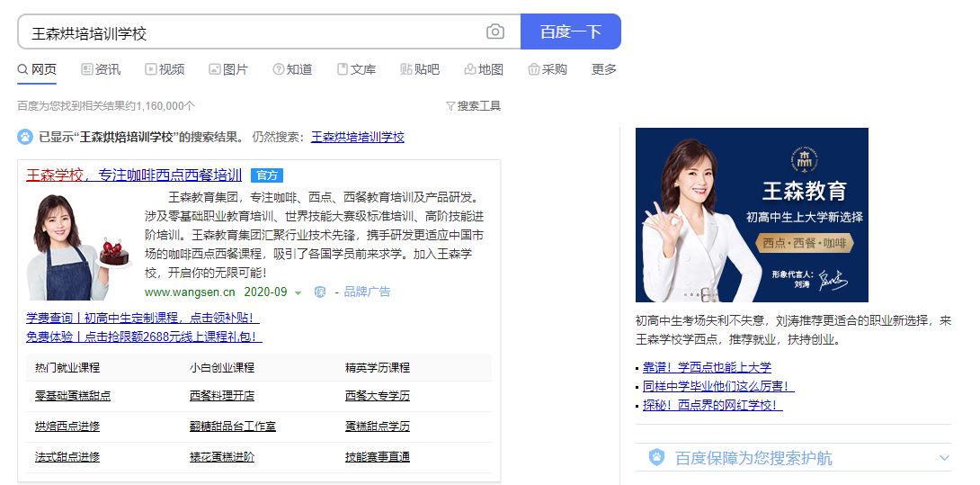Open the 翻糖甜品台工作室 course link
This screenshot has width=980, height=485.
(x=233, y=427)
